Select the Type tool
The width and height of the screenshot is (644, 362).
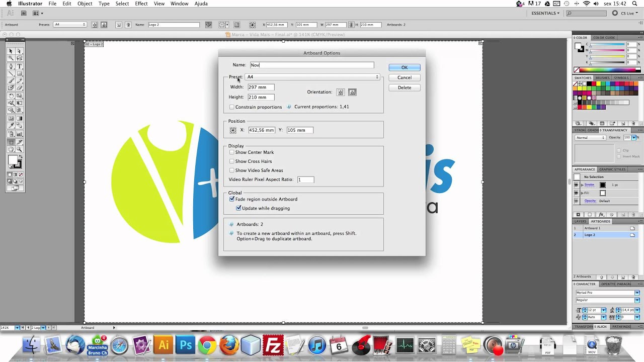click(x=20, y=66)
